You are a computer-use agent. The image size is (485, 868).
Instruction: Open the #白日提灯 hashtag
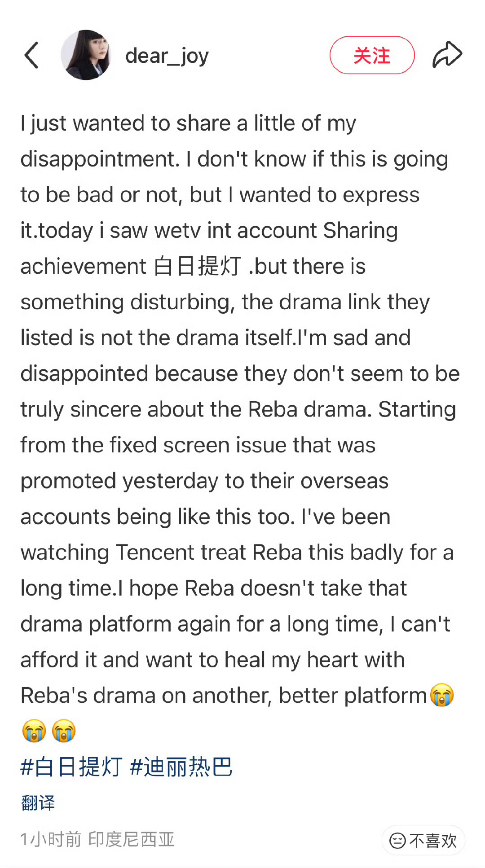coord(71,767)
